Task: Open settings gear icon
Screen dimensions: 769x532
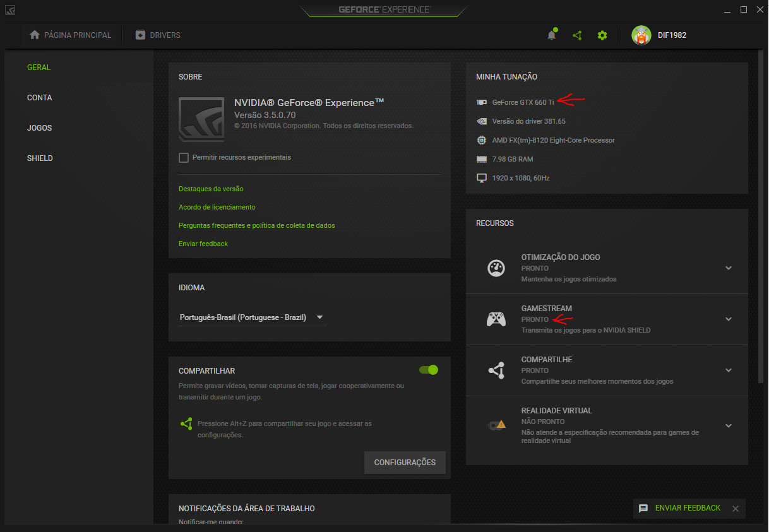Action: [x=602, y=35]
